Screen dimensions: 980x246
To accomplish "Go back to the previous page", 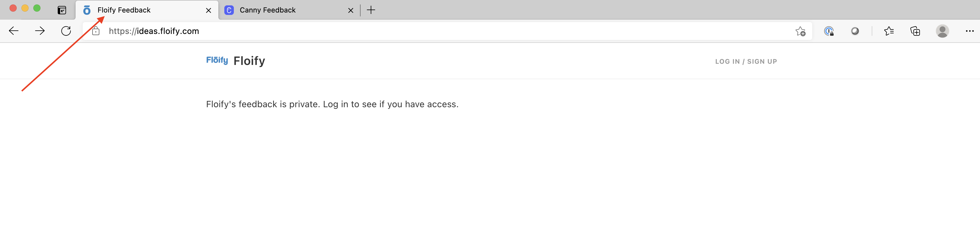I will [x=14, y=31].
